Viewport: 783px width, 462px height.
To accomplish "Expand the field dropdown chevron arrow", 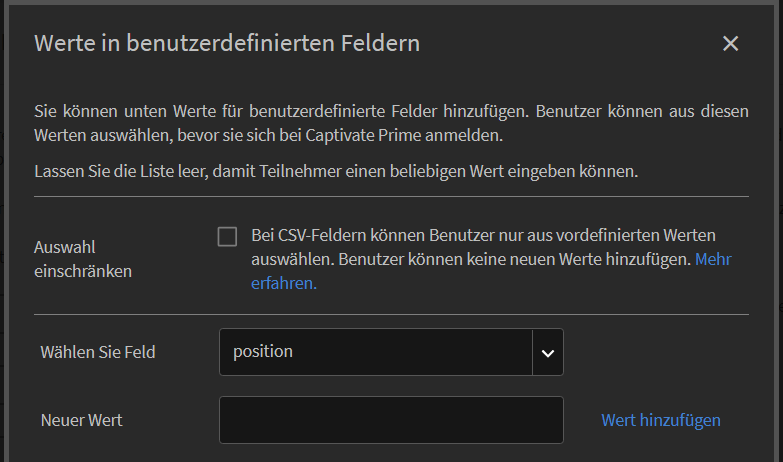I will point(548,352).
